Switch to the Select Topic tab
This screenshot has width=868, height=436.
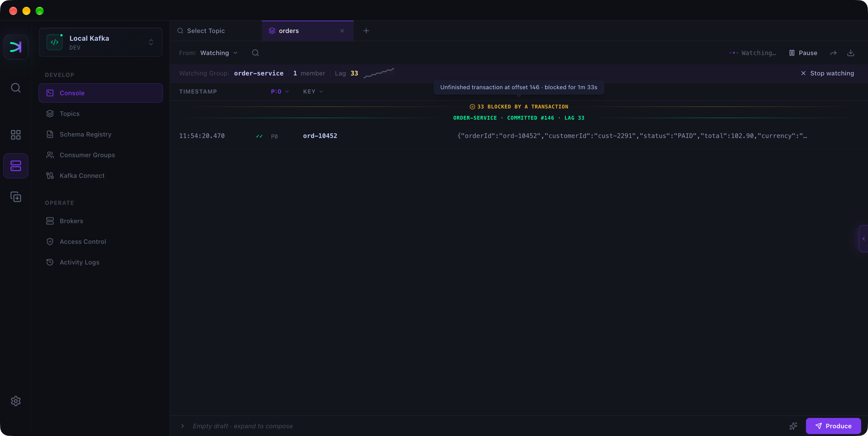[x=216, y=31]
